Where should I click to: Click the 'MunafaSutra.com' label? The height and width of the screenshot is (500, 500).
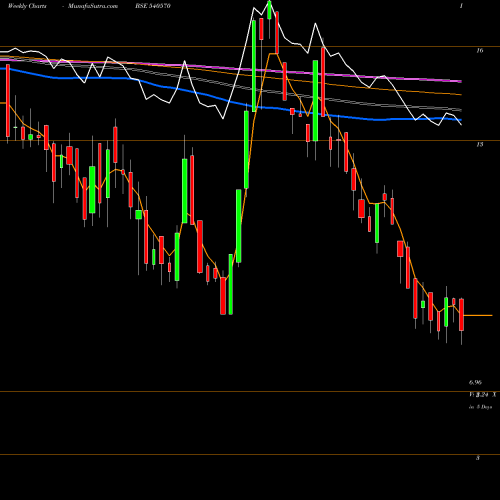click(x=93, y=6)
